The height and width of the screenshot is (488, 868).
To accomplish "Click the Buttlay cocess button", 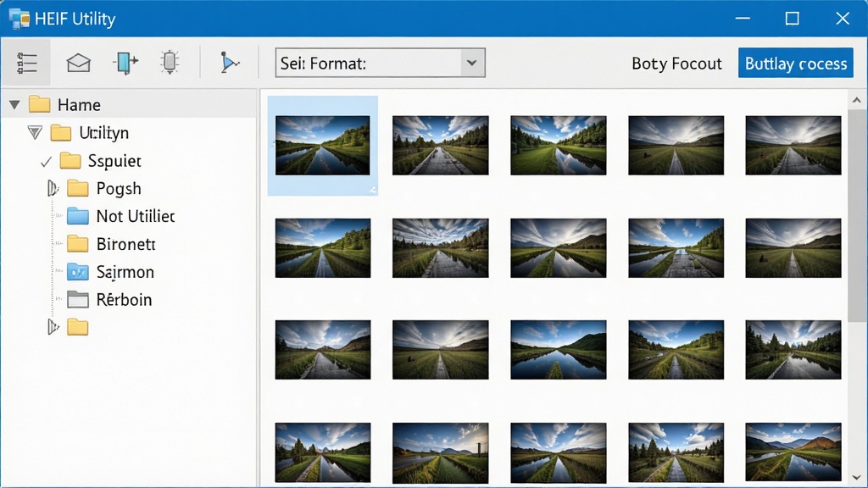I will [x=795, y=63].
